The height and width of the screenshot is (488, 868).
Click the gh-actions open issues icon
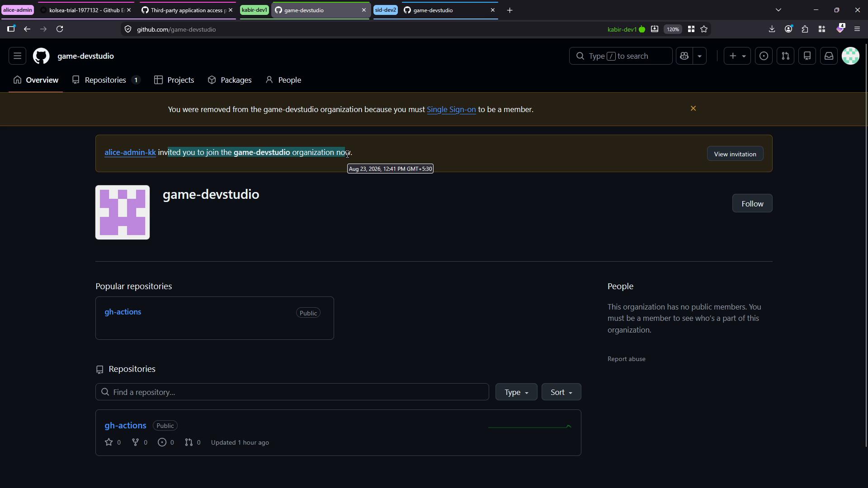(162, 442)
